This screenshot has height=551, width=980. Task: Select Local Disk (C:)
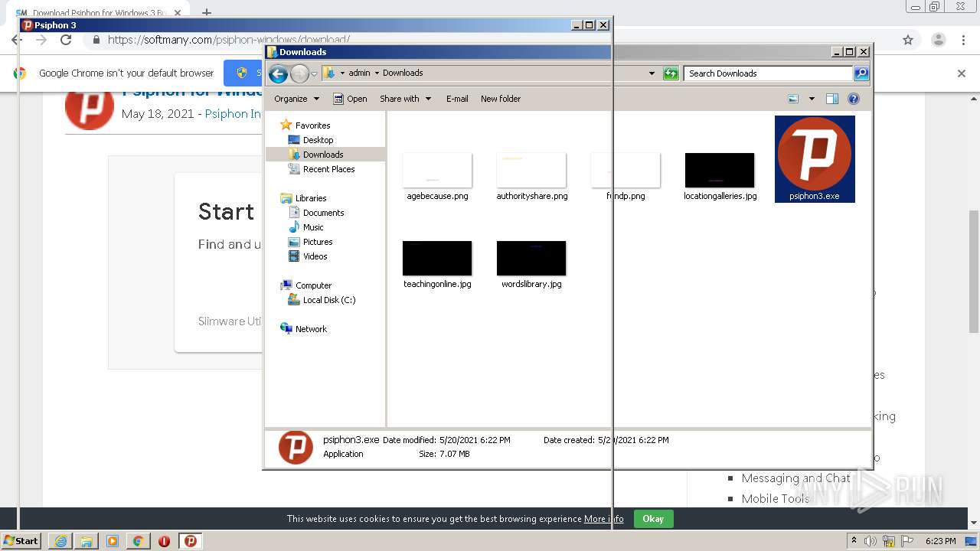pyautogui.click(x=328, y=300)
